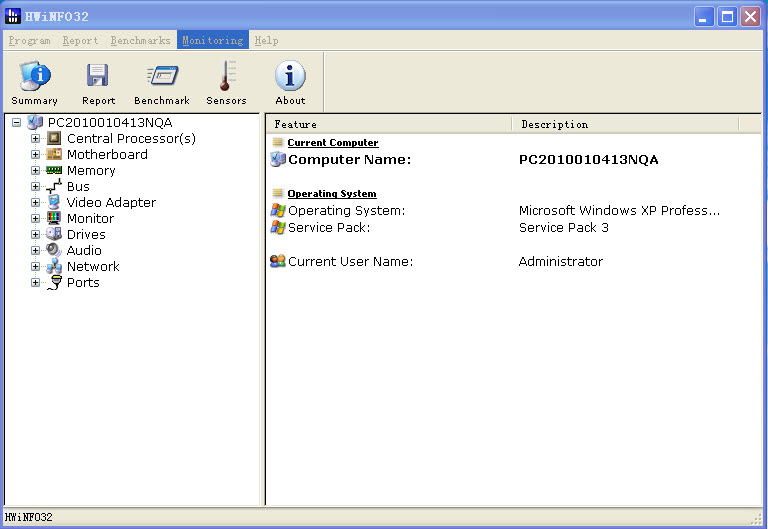The height and width of the screenshot is (529, 768).
Task: Open the Program menu
Action: [29, 41]
